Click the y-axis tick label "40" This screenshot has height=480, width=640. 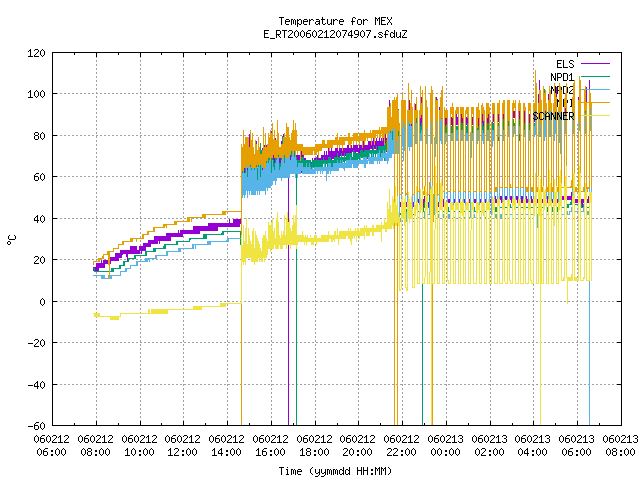coord(39,218)
